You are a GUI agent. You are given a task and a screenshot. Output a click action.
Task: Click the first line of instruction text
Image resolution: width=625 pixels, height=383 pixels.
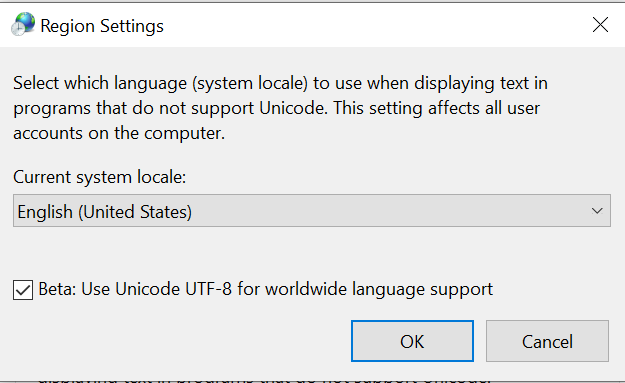[280, 83]
